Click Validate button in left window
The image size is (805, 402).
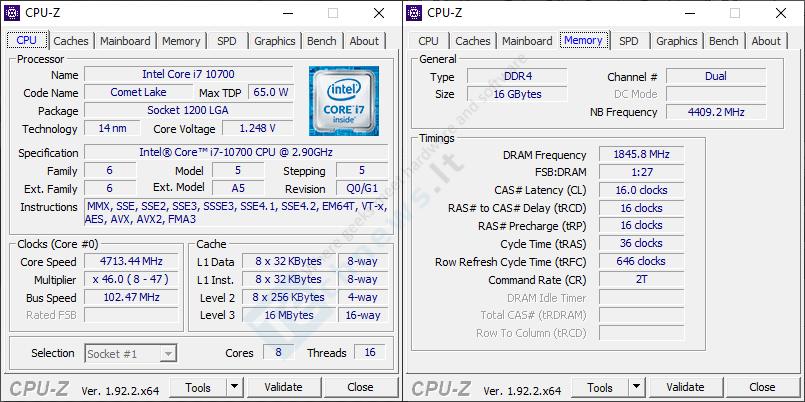(x=284, y=387)
